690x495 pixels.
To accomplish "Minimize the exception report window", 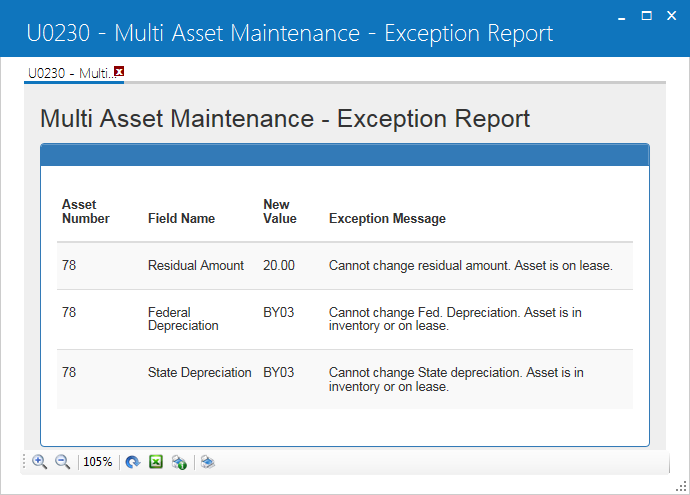I will [621, 17].
